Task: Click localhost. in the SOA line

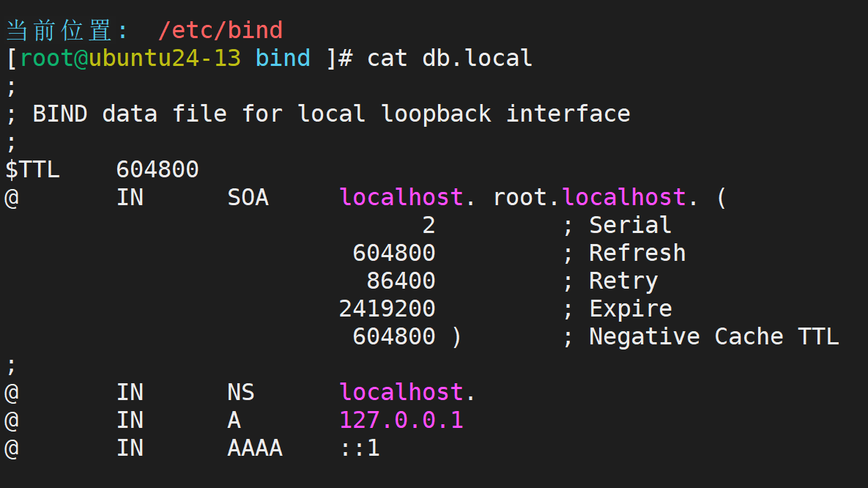Action: pyautogui.click(x=407, y=197)
